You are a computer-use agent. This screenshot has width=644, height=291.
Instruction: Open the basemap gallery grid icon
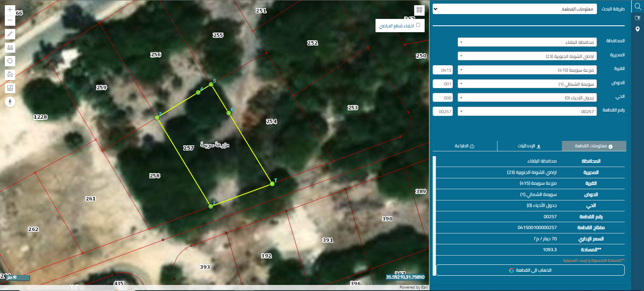coord(419,10)
